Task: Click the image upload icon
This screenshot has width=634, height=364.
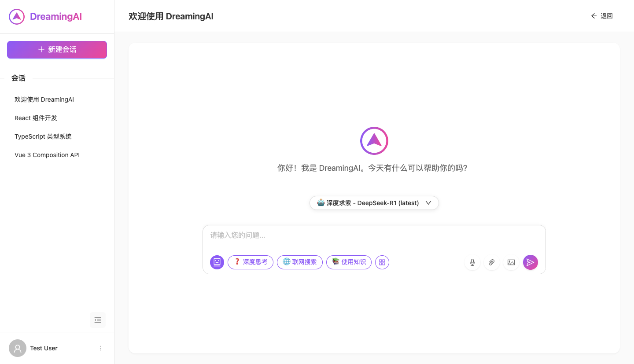Action: point(511,262)
